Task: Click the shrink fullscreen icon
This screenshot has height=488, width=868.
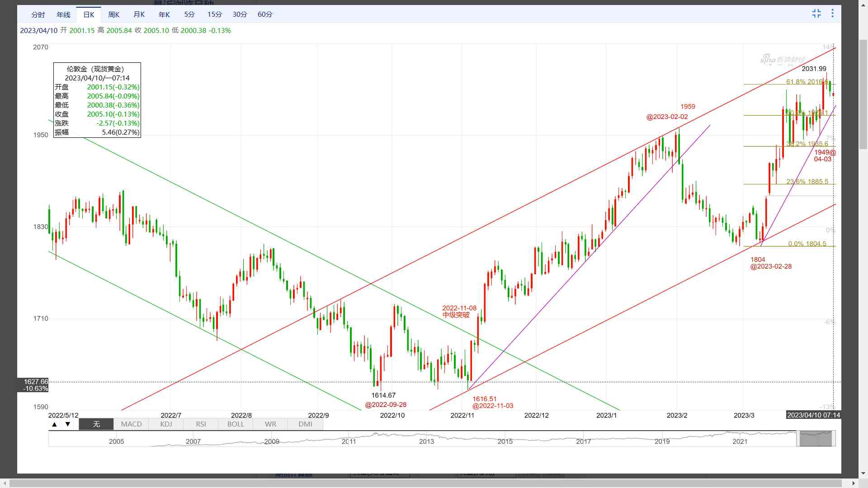Action: (x=816, y=14)
